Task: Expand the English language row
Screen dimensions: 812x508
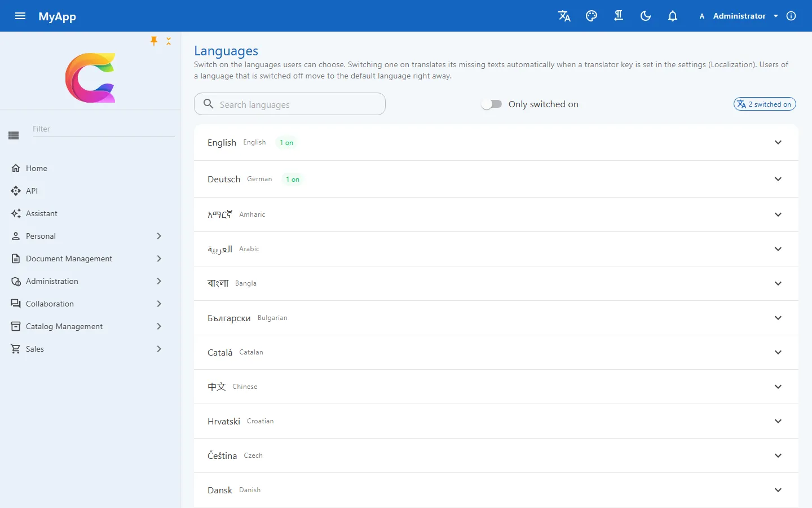Action: [x=496, y=142]
